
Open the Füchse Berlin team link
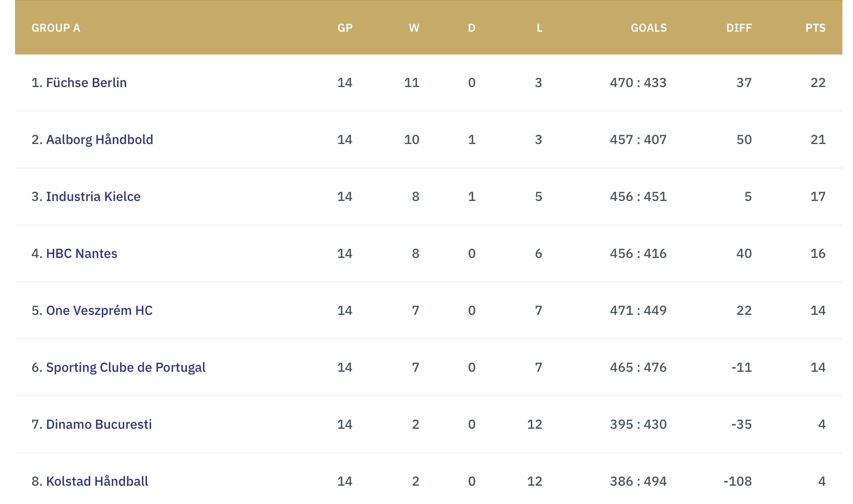pos(86,83)
